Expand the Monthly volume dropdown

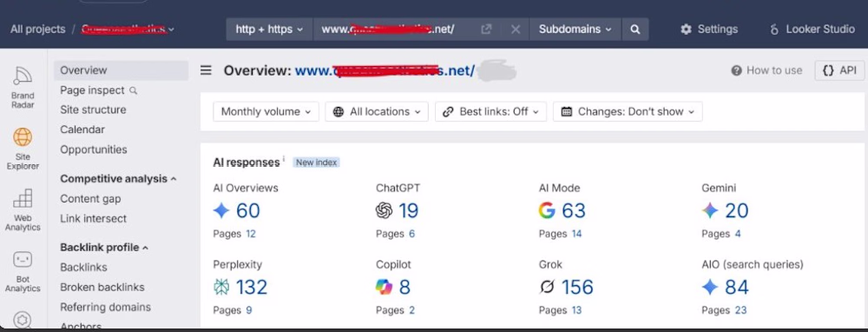[266, 111]
